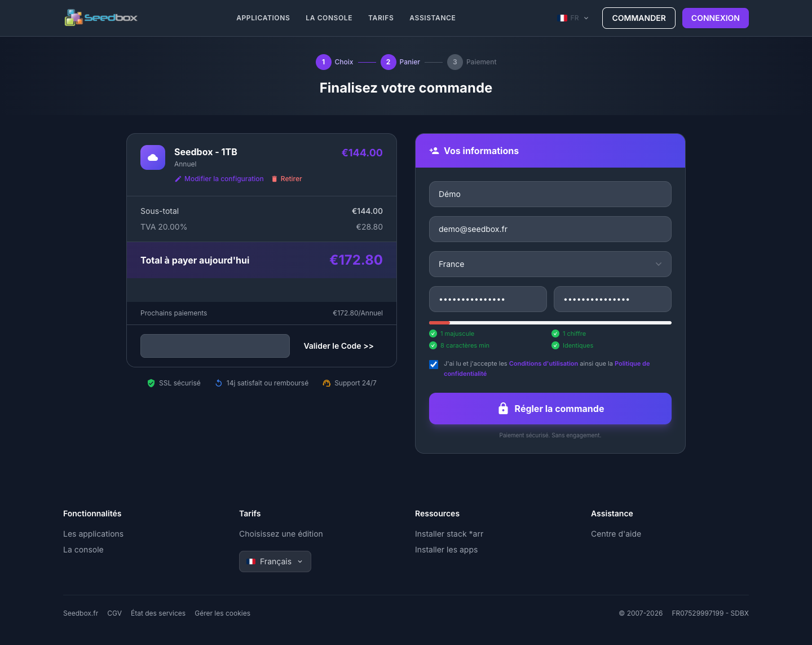
Task: Focus the password confirmation field
Action: (x=612, y=299)
